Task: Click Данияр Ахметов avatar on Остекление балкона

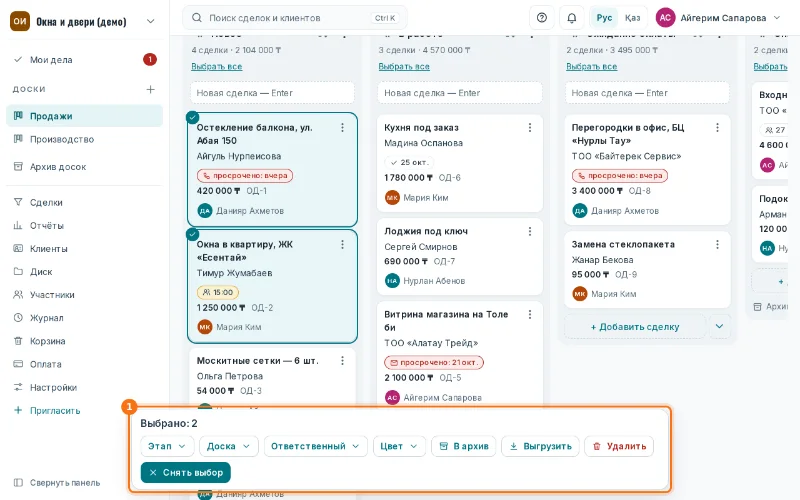Action: coord(205,211)
